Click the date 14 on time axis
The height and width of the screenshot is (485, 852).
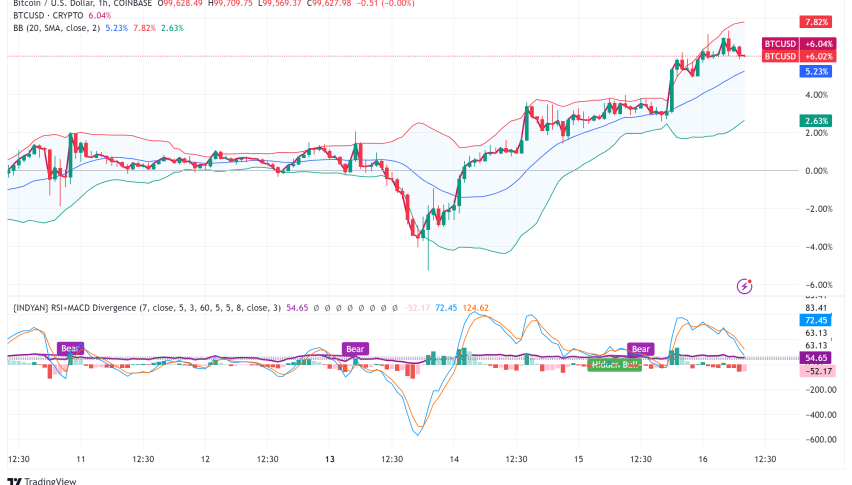(x=454, y=459)
